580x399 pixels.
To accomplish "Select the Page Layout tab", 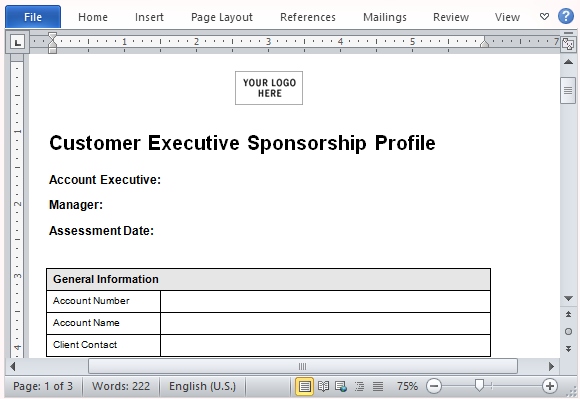I will tap(222, 17).
